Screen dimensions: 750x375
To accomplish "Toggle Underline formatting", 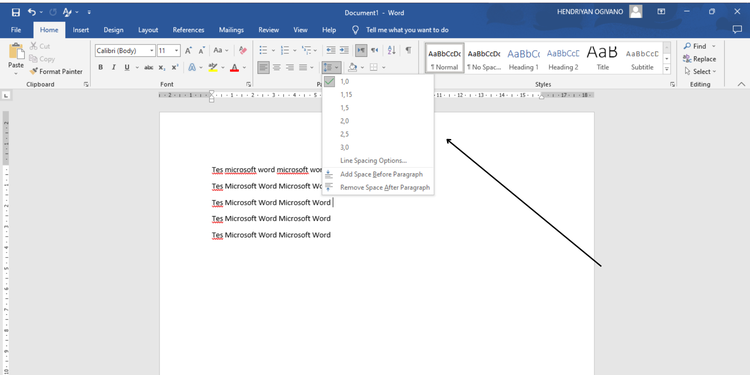I will [x=127, y=67].
